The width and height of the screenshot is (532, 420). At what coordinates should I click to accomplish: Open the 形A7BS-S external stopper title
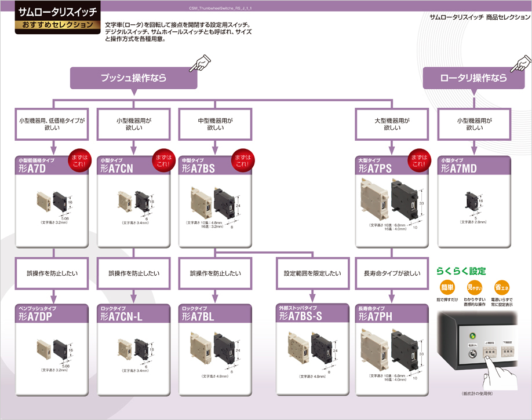coord(300,317)
